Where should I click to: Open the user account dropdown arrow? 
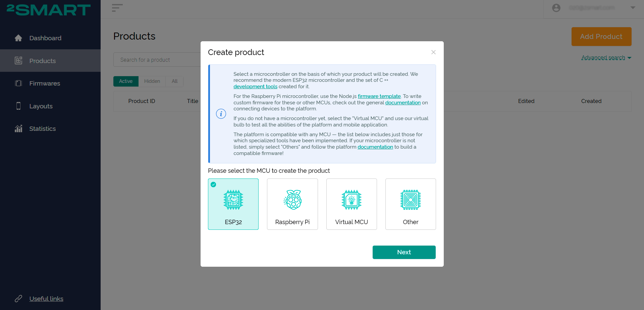point(633,8)
